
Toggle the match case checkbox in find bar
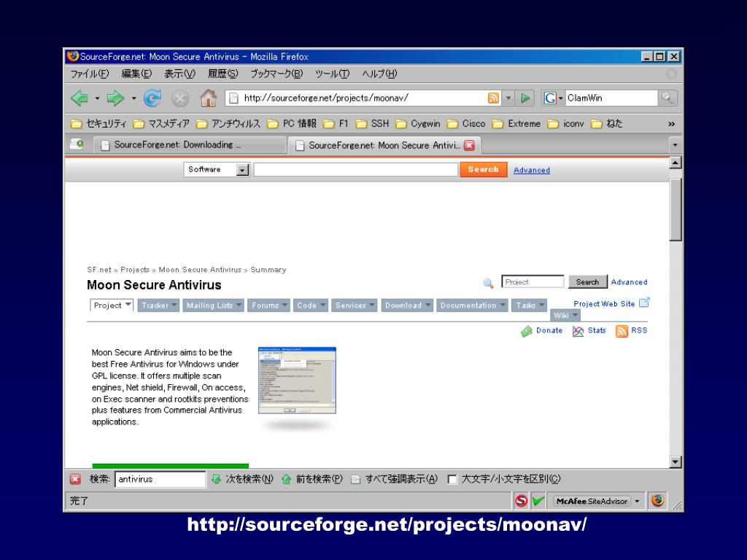point(452,480)
